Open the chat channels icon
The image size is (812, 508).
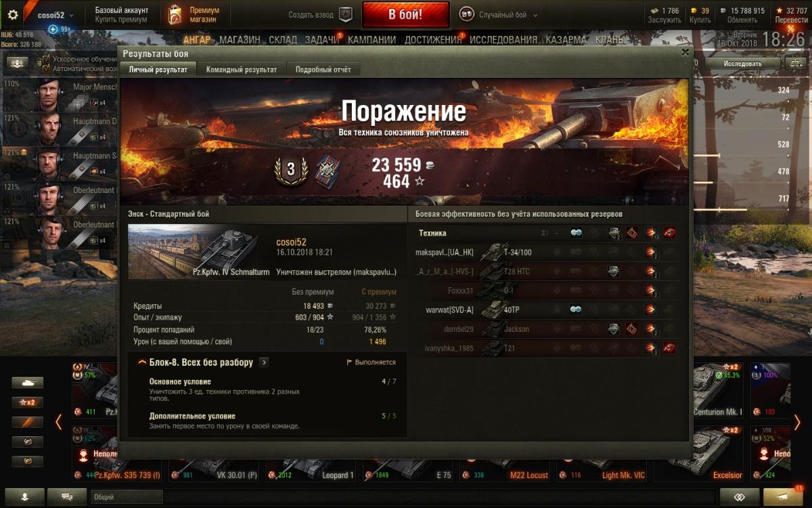pyautogui.click(x=67, y=496)
